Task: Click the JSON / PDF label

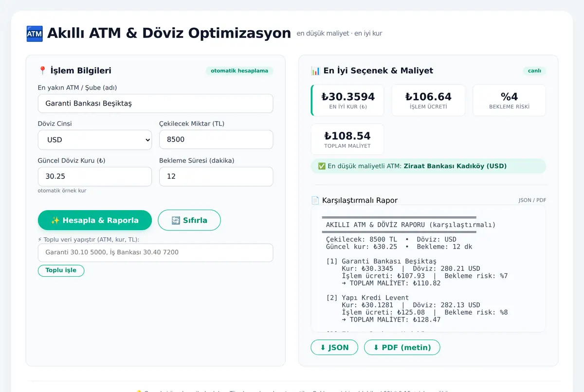Action: [x=532, y=200]
